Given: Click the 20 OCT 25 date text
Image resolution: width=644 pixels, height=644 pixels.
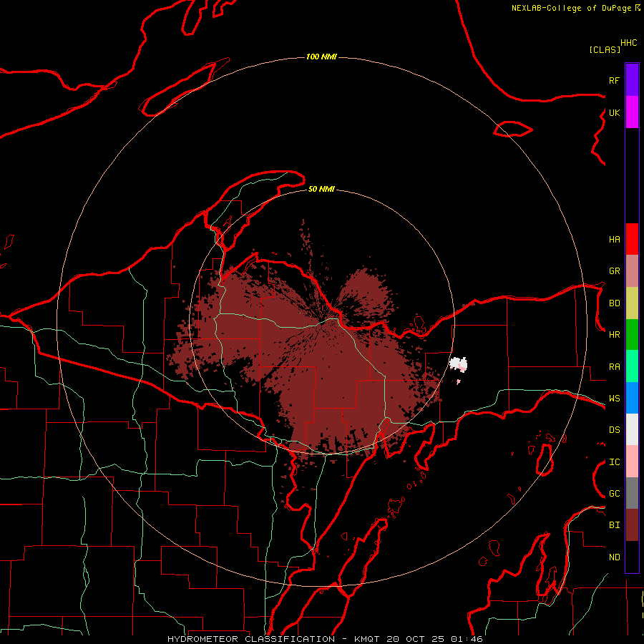Looking at the screenshot, I should [416, 639].
